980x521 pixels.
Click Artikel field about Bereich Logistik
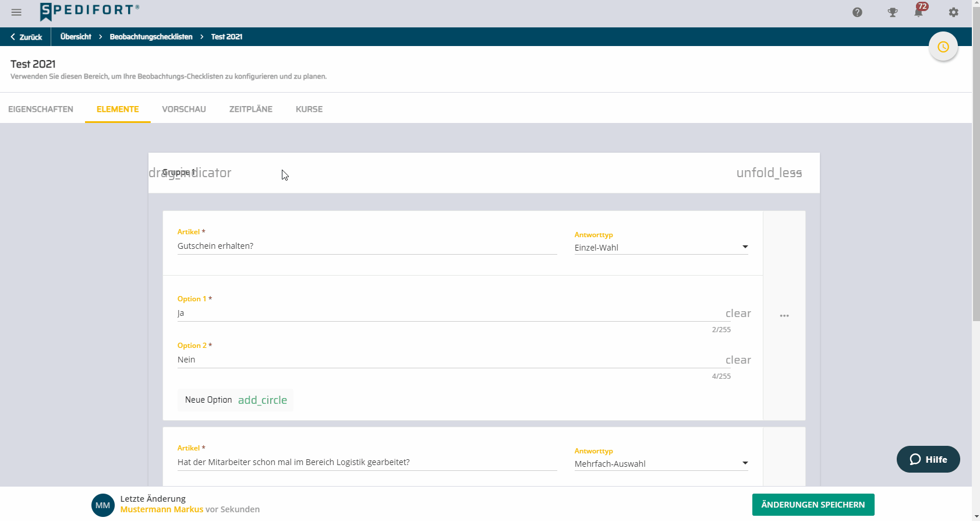point(367,463)
